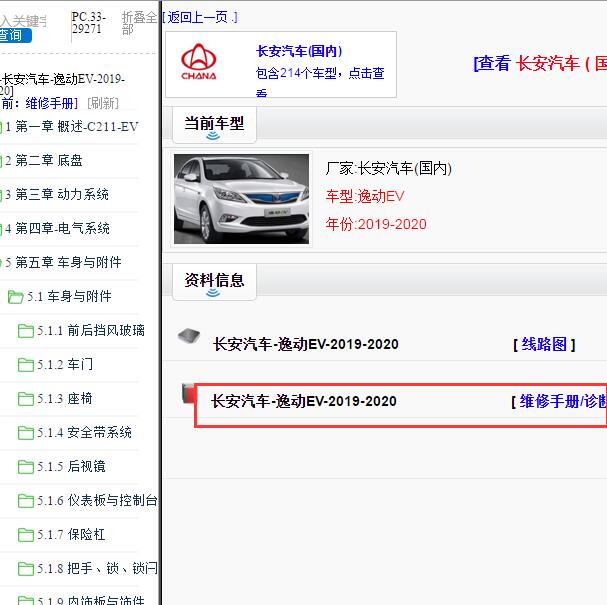Click folder icon beside 5.1.7 保险杠
Viewport: 607px width, 605px height.
point(26,535)
